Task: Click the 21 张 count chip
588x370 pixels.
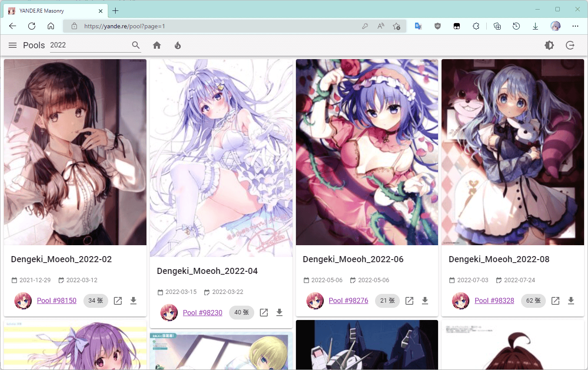Action: [x=387, y=300]
